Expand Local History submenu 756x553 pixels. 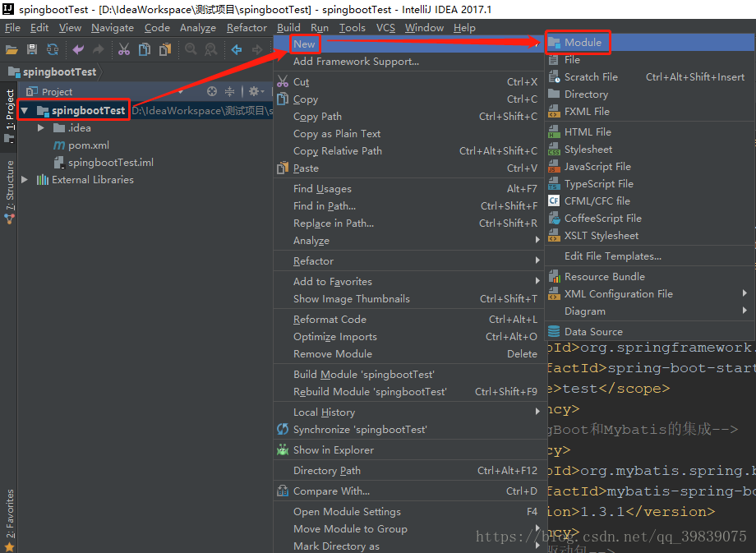pos(537,412)
